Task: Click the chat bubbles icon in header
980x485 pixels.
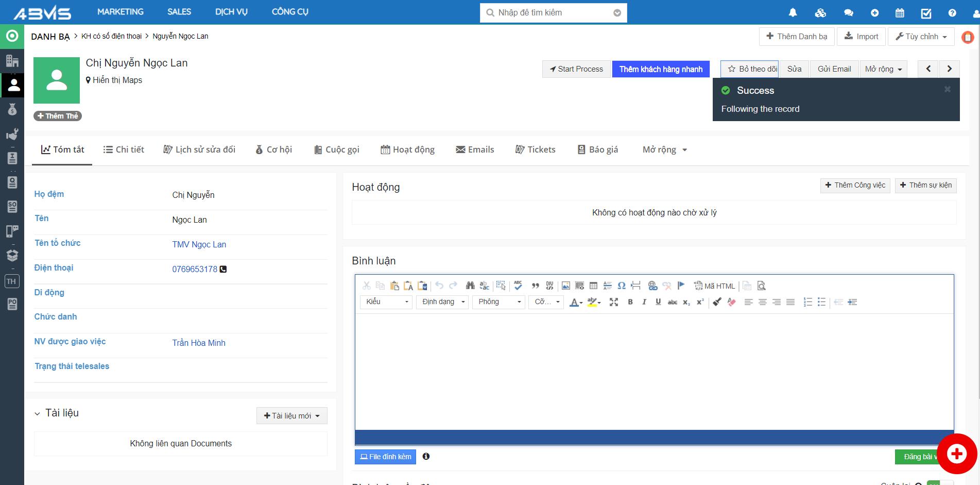Action: tap(848, 13)
